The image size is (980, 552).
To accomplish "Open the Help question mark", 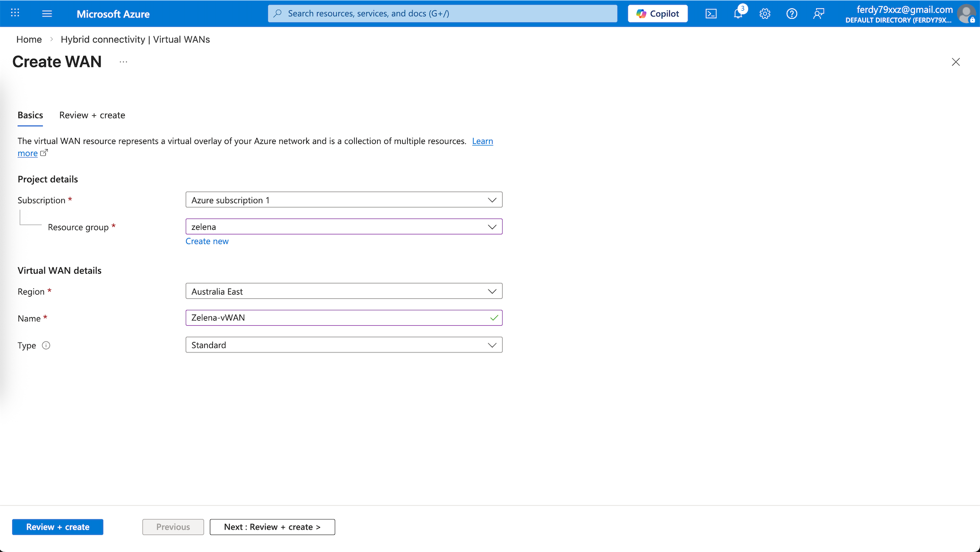I will [792, 14].
